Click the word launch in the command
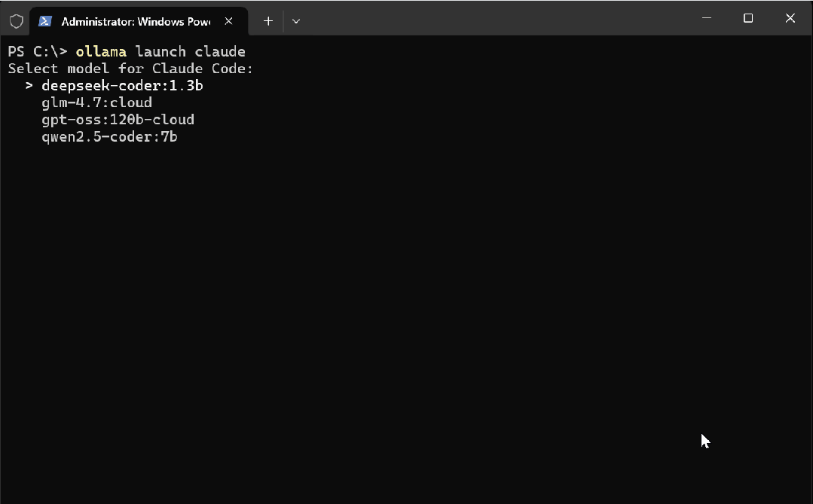Image resolution: width=813 pixels, height=504 pixels. (160, 52)
